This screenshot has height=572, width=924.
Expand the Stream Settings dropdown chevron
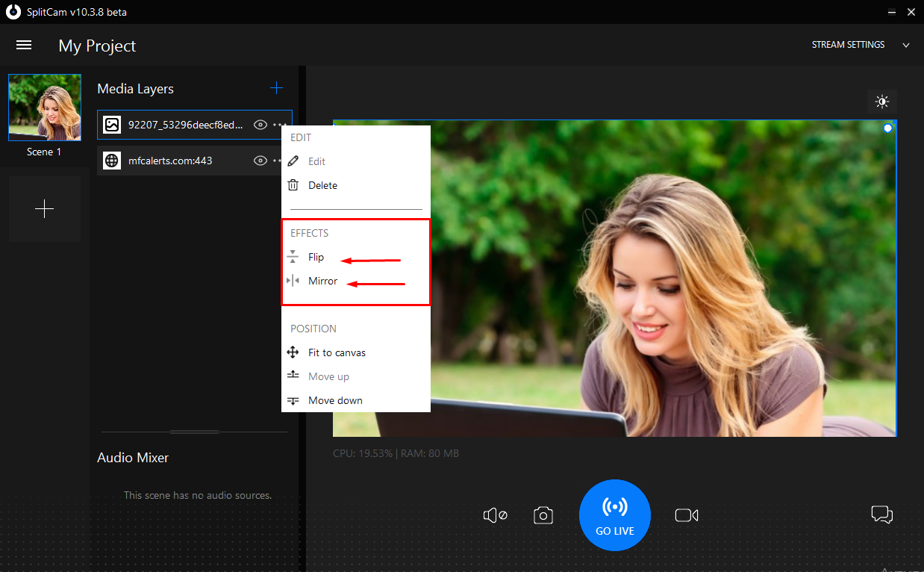tap(906, 46)
